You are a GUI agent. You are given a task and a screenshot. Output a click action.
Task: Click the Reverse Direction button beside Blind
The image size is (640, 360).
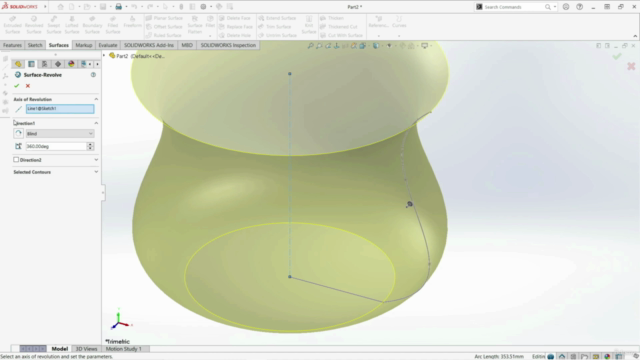18,133
